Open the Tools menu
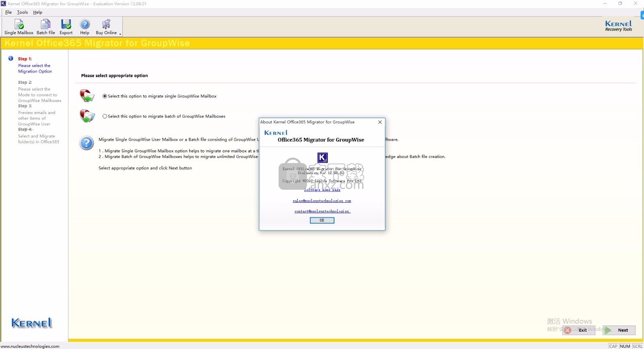 tap(23, 12)
